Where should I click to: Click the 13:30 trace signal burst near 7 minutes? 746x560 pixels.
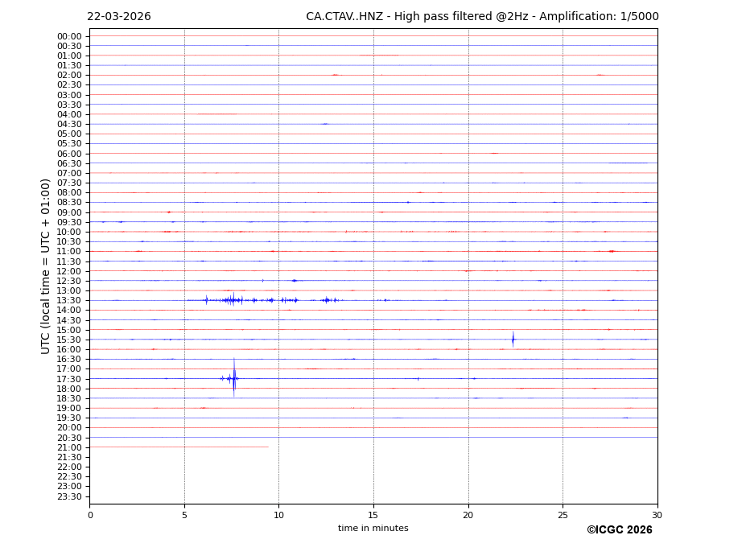(232, 300)
